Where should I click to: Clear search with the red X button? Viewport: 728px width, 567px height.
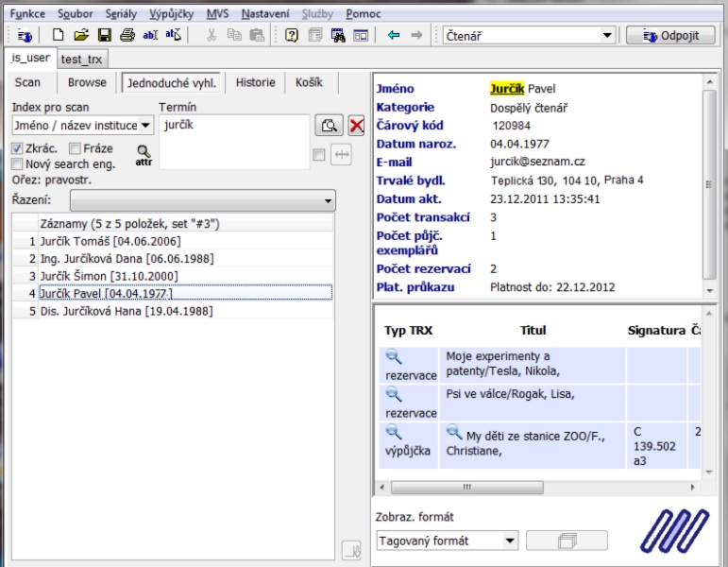pos(357,126)
